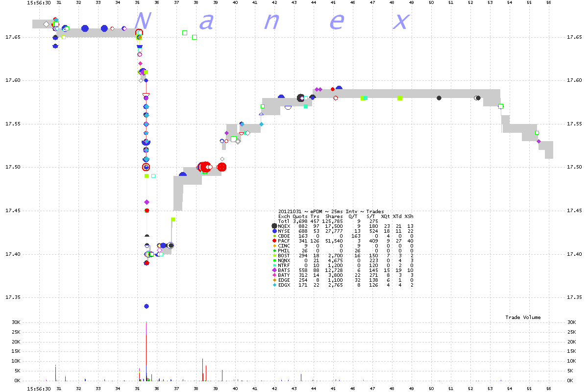The width and height of the screenshot is (588, 392).
Task: Click the 'Totl' row label
Action: (x=284, y=221)
